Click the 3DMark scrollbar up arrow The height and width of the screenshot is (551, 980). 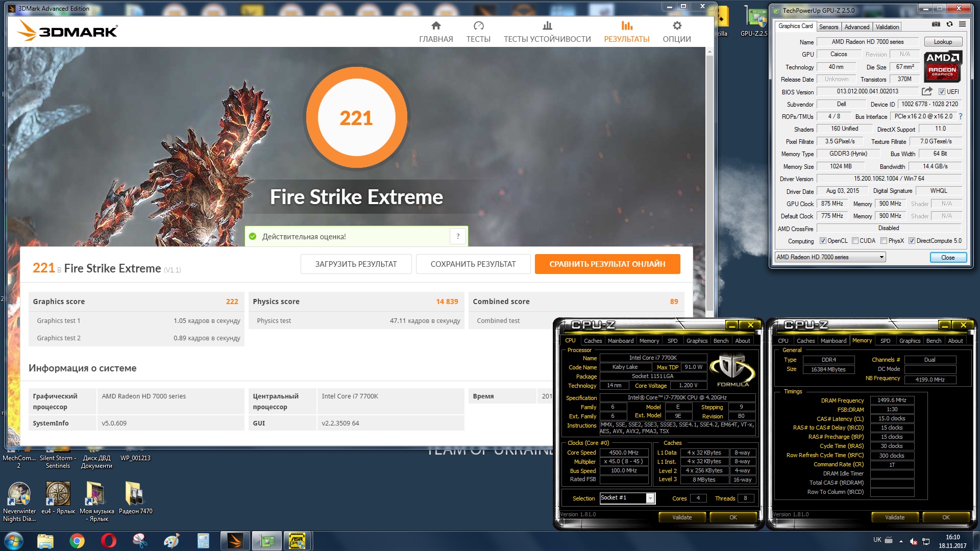pyautogui.click(x=709, y=52)
